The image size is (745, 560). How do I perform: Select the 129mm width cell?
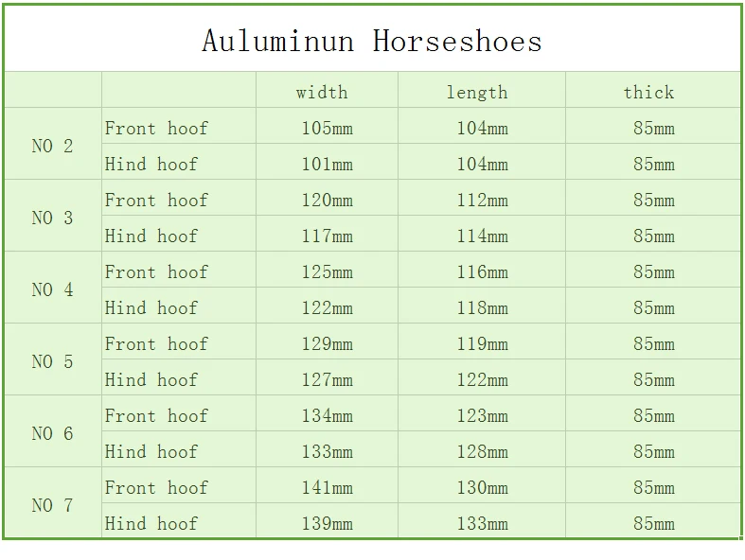pyautogui.click(x=327, y=341)
